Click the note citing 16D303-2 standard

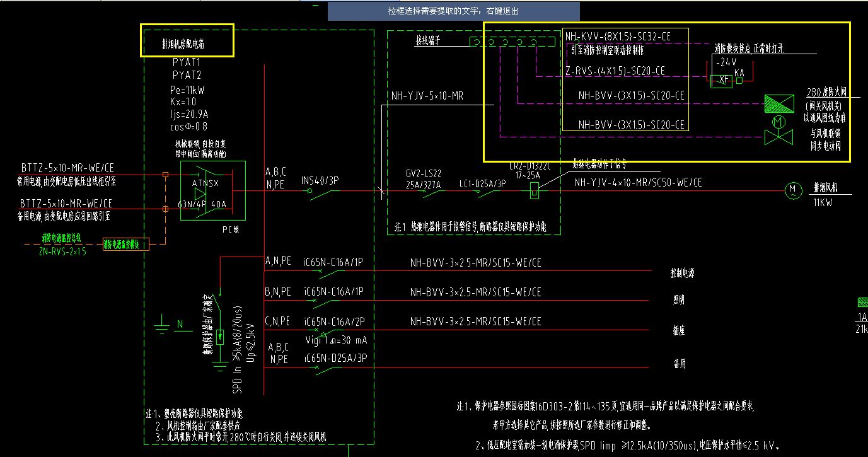[605, 406]
